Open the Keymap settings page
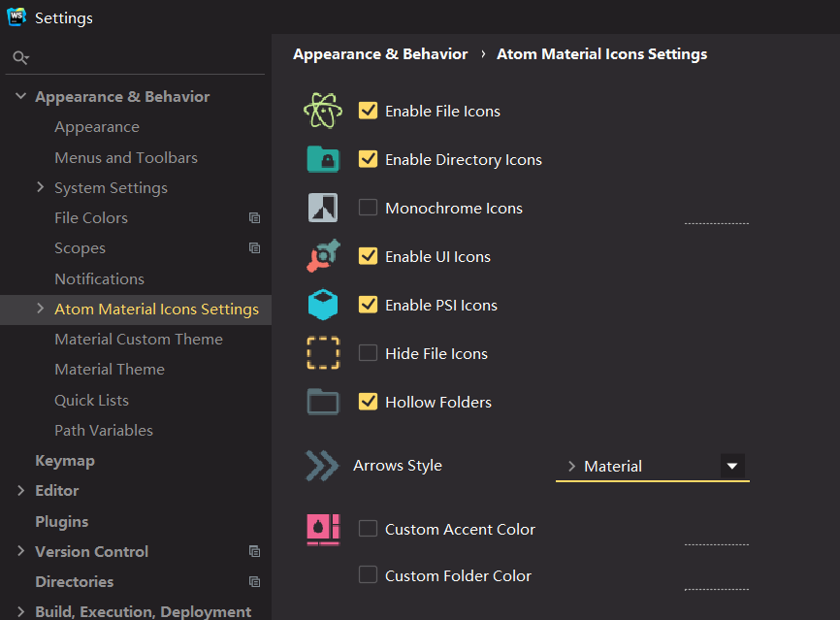The image size is (840, 620). click(65, 461)
